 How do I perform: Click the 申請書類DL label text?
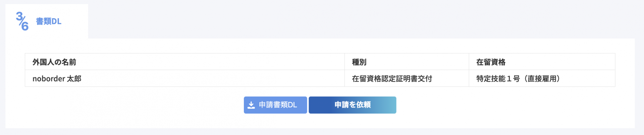(278, 105)
